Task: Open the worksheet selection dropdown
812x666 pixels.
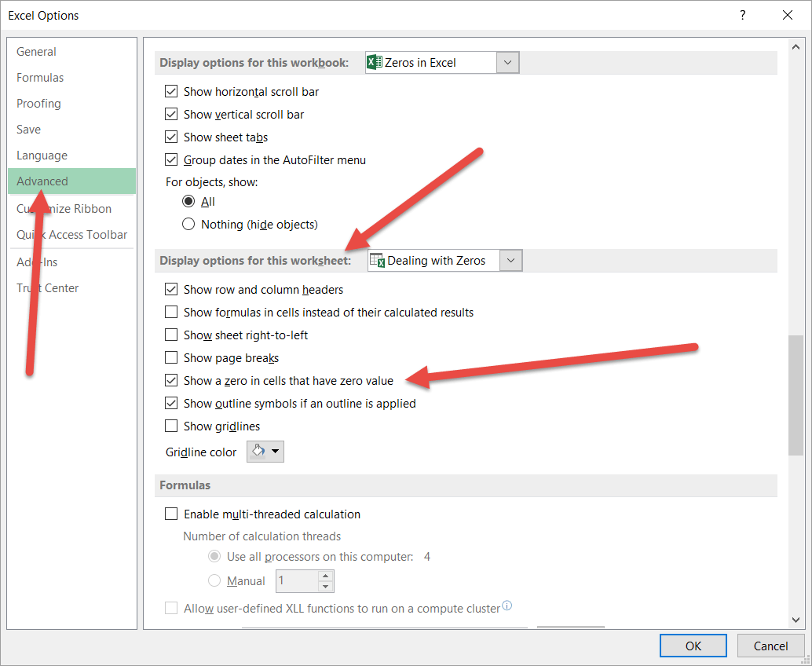Action: coord(510,260)
